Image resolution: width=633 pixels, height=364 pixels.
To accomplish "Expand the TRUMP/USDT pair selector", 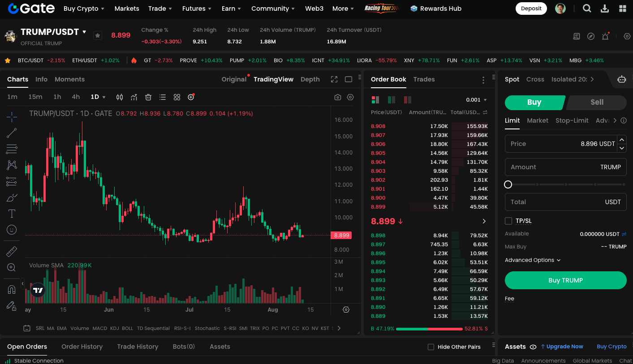I will (84, 32).
